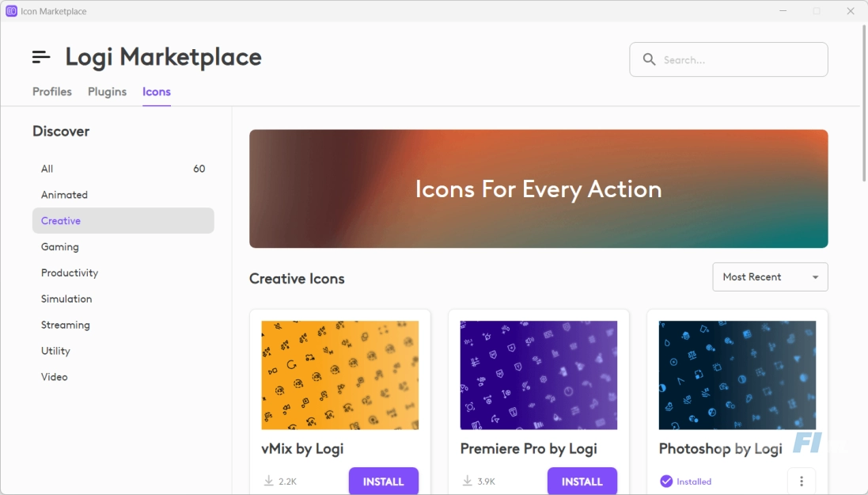Click the download count icon for vMix
The height and width of the screenshot is (495, 868).
tap(268, 481)
